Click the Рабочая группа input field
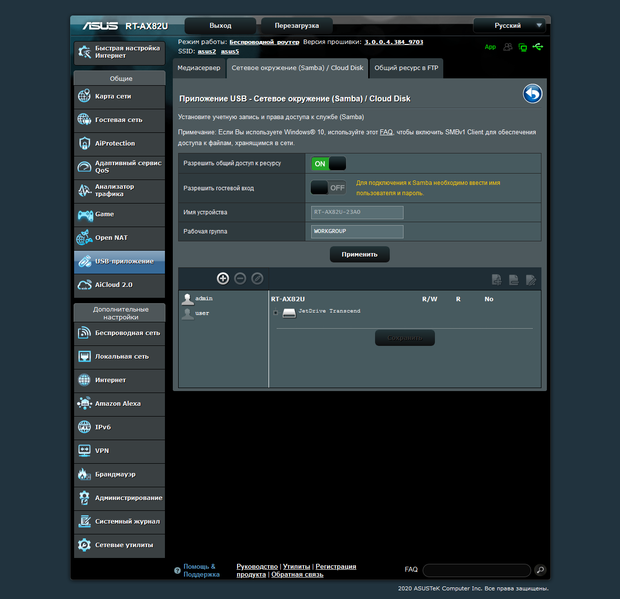The height and width of the screenshot is (599, 620). [357, 231]
